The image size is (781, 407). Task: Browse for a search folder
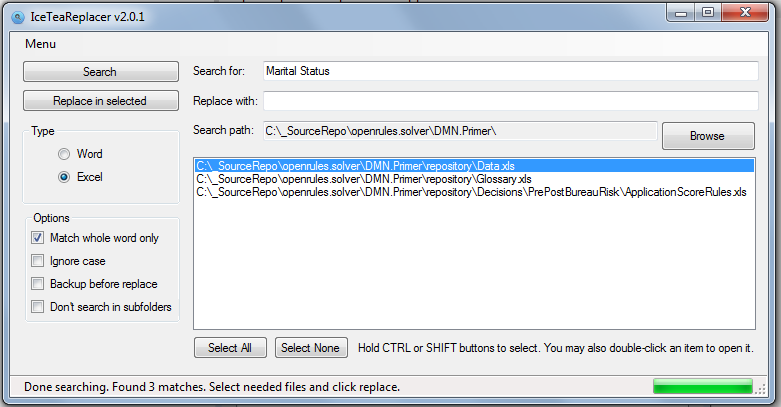coord(707,135)
